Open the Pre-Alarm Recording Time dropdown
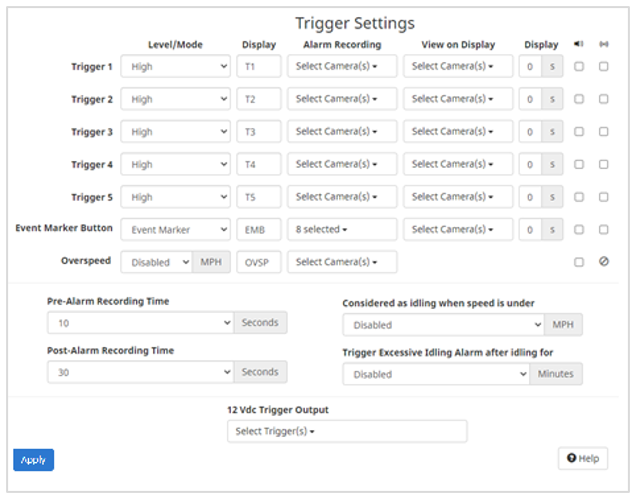The width and height of the screenshot is (634, 496). [139, 323]
